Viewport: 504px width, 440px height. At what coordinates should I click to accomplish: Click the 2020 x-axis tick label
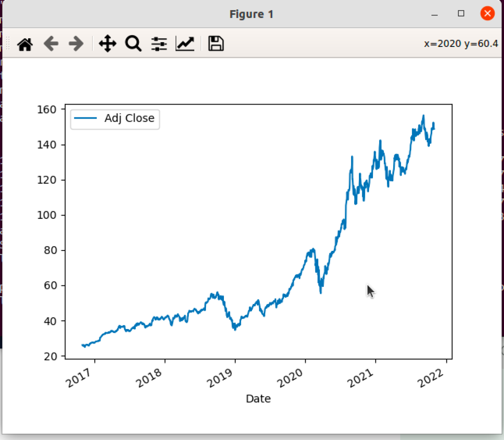click(290, 378)
